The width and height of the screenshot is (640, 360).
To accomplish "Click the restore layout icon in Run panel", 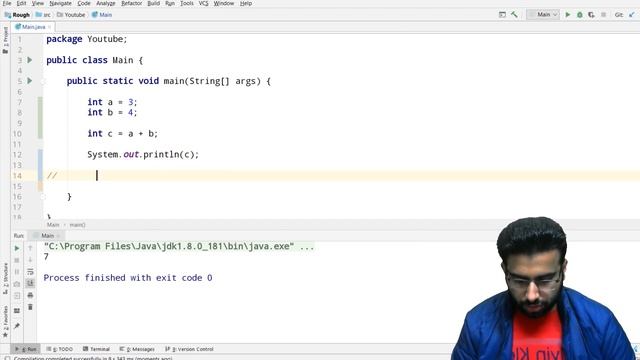I will click(x=17, y=311).
